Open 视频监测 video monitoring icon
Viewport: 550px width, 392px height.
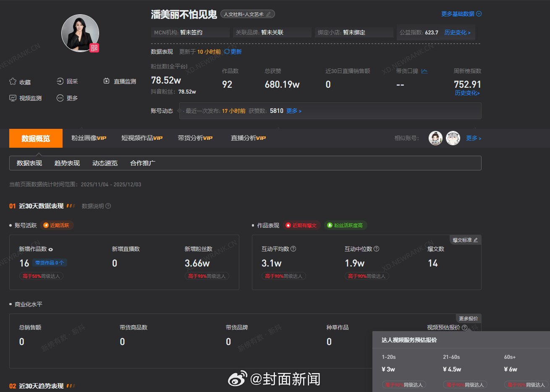pyautogui.click(x=13, y=98)
